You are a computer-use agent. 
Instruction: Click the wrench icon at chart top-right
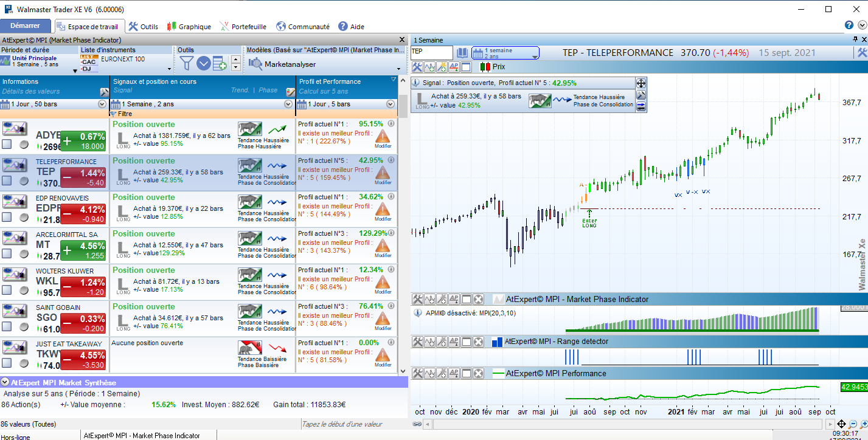(862, 53)
